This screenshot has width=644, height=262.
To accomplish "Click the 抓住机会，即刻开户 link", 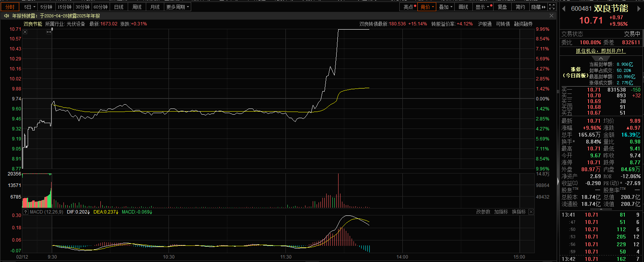I will pos(600,51).
